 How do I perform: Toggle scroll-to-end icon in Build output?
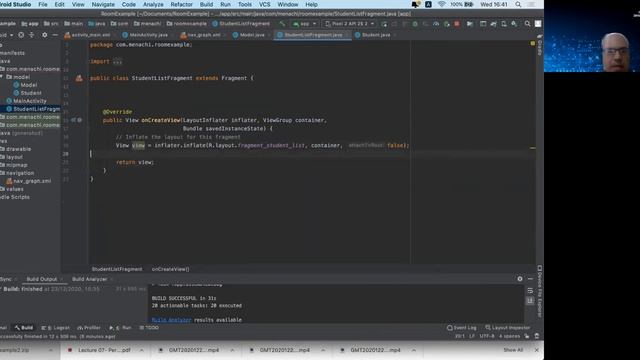pyautogui.click(x=530, y=300)
